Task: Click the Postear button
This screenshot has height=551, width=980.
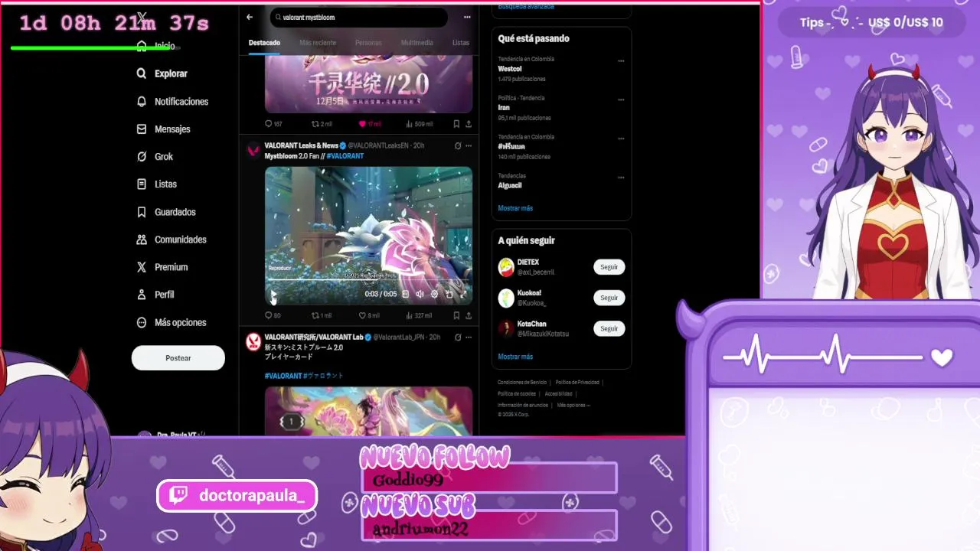Action: click(178, 358)
